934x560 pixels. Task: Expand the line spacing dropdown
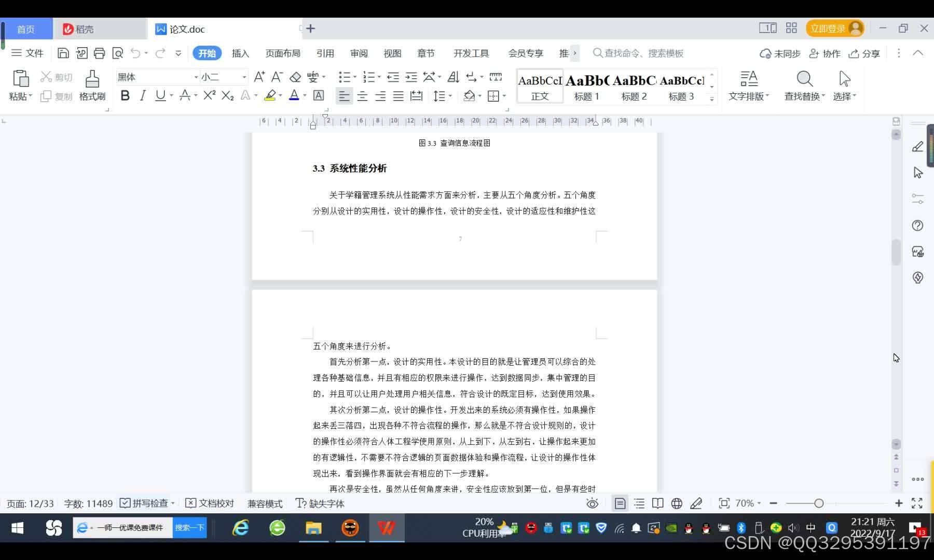pyautogui.click(x=450, y=96)
